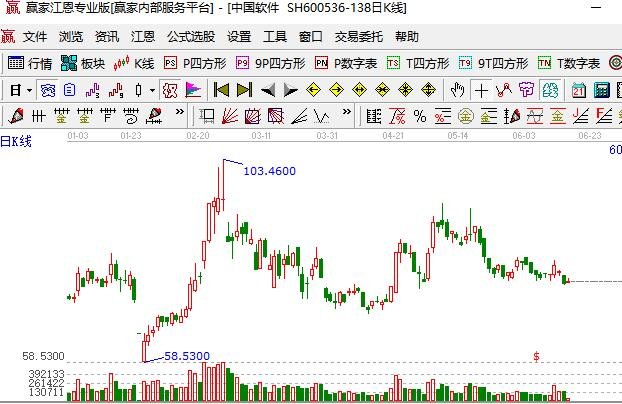Expand the Gann toolbar overflow chevron
The image size is (622, 404).
[347, 112]
